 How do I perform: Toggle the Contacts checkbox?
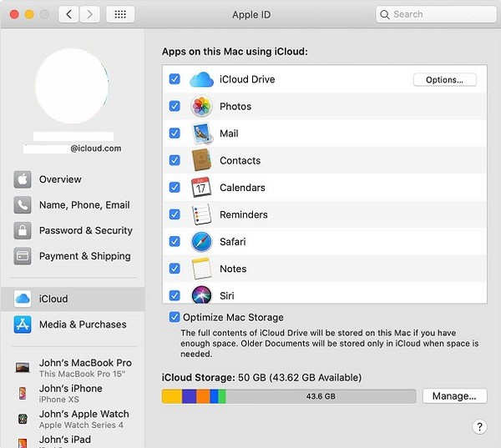175,160
